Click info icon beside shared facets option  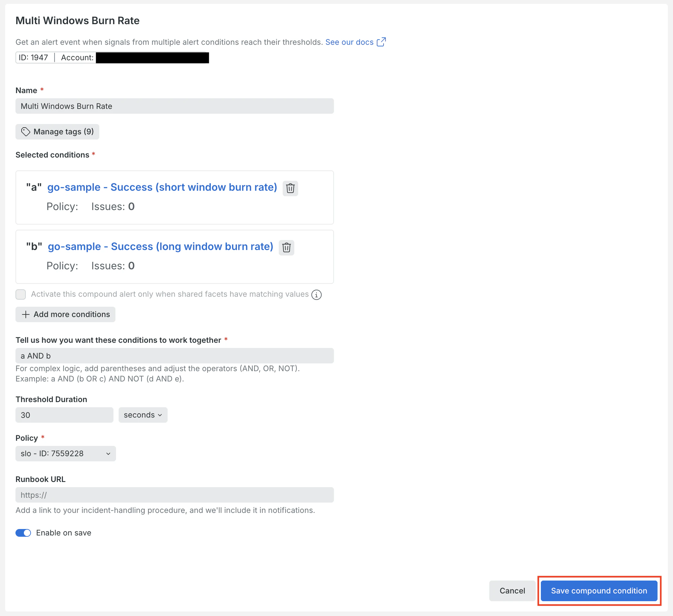tap(317, 295)
